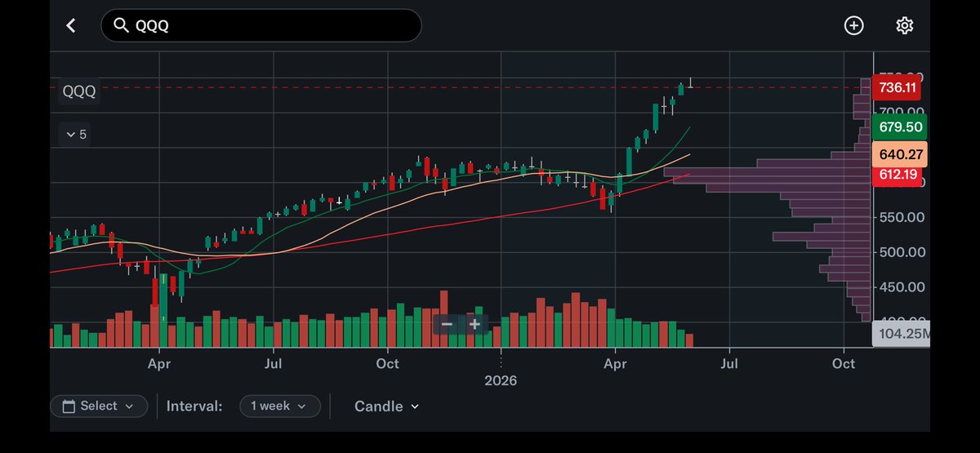980x453 pixels.
Task: Click the 500.00 price axis label
Action: point(903,252)
